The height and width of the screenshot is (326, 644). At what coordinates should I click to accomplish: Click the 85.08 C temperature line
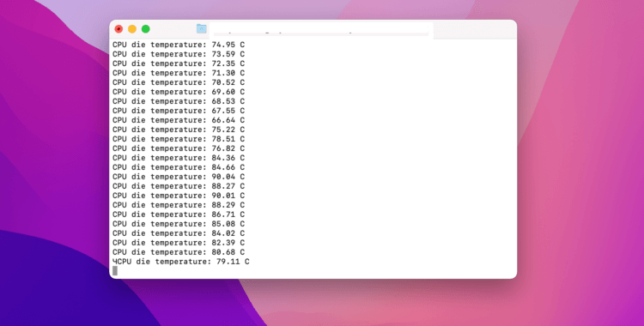click(179, 224)
